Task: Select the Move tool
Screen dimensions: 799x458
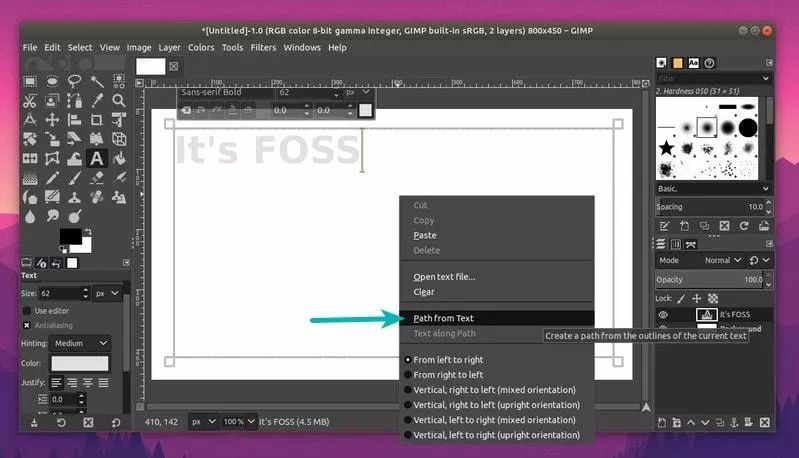Action: pyautogui.click(x=52, y=120)
